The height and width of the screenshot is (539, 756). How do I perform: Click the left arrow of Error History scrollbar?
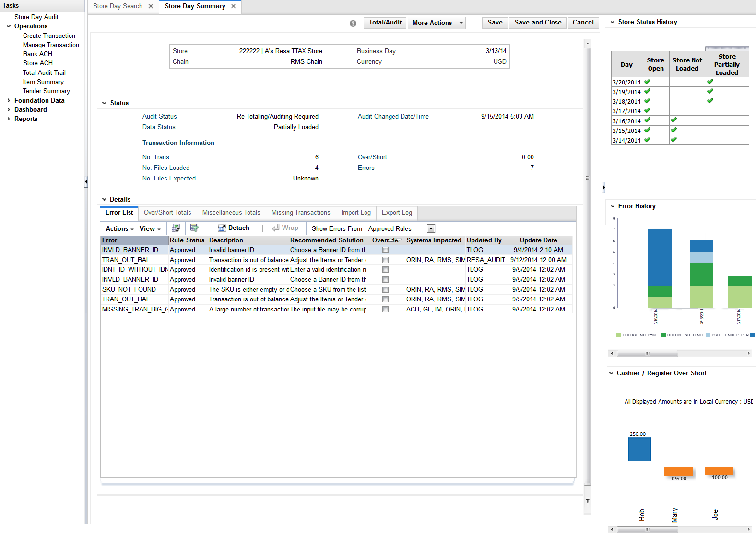[x=612, y=354]
